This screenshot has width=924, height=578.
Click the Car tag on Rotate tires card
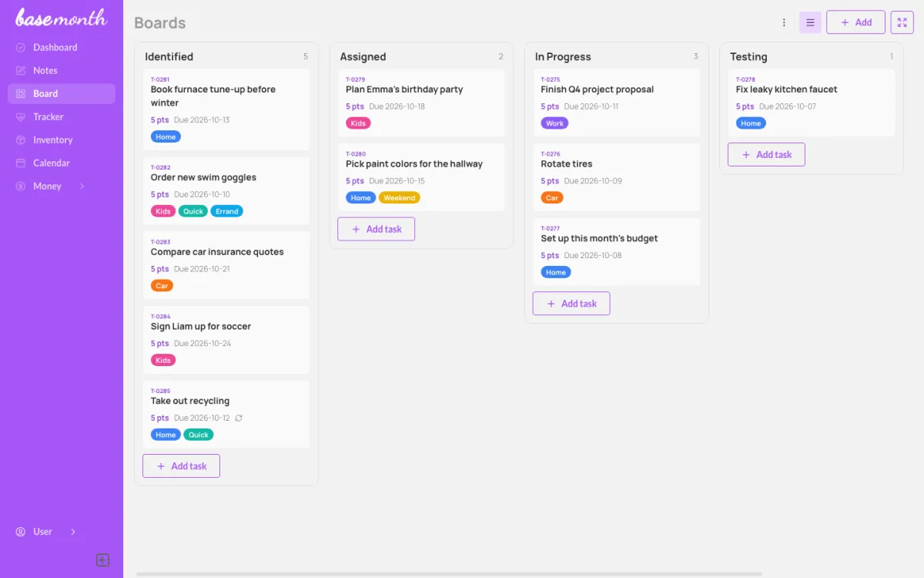pyautogui.click(x=552, y=198)
